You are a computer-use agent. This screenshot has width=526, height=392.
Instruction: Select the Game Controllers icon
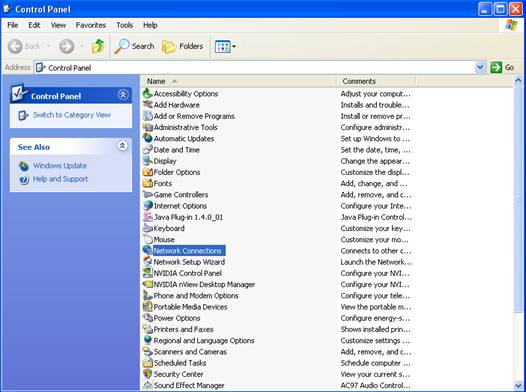pyautogui.click(x=148, y=194)
